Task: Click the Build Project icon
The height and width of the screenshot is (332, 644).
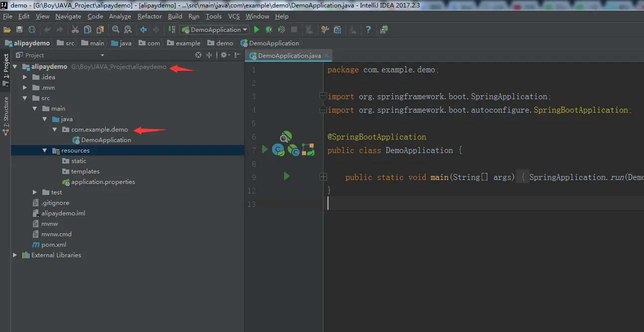Action: point(171,30)
